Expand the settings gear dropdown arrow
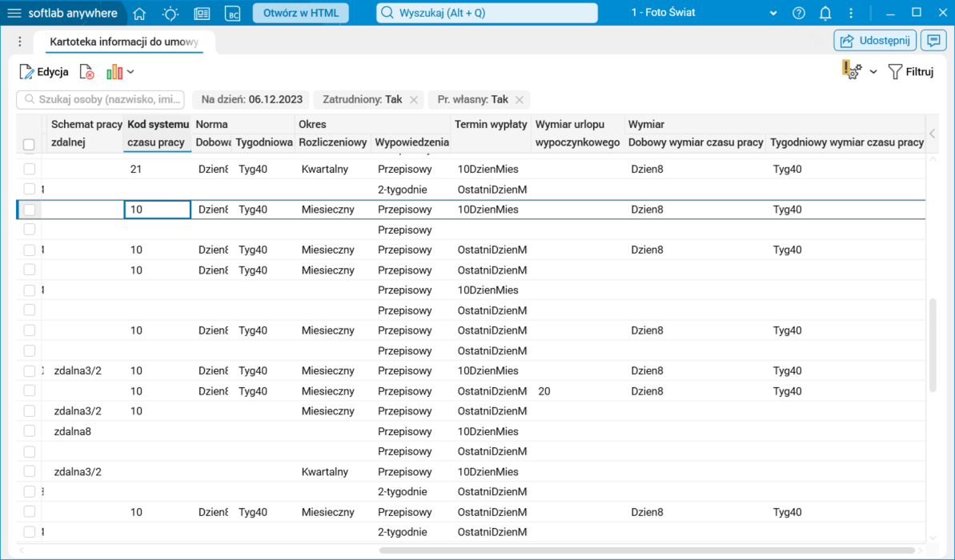Image resolution: width=955 pixels, height=560 pixels. click(x=873, y=72)
